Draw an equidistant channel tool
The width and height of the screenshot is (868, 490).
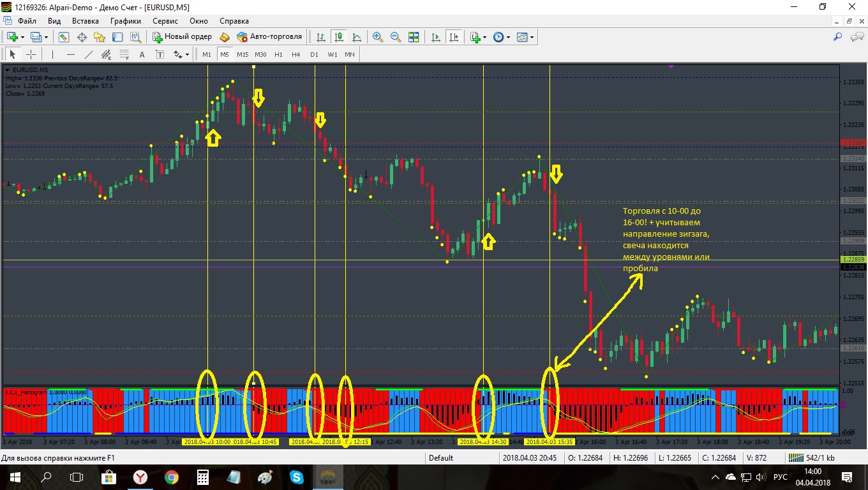106,54
